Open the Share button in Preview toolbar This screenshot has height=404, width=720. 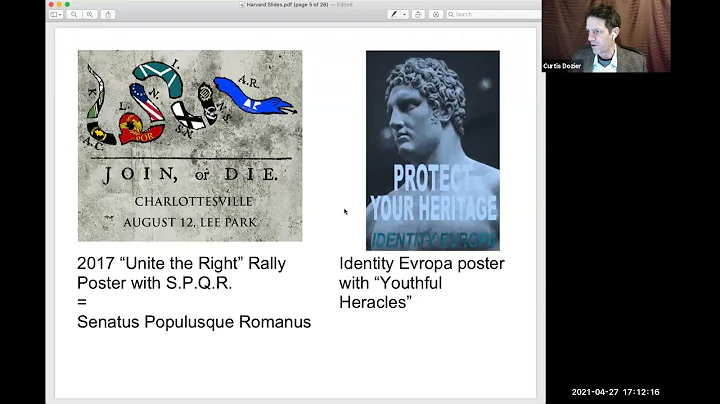(x=108, y=15)
